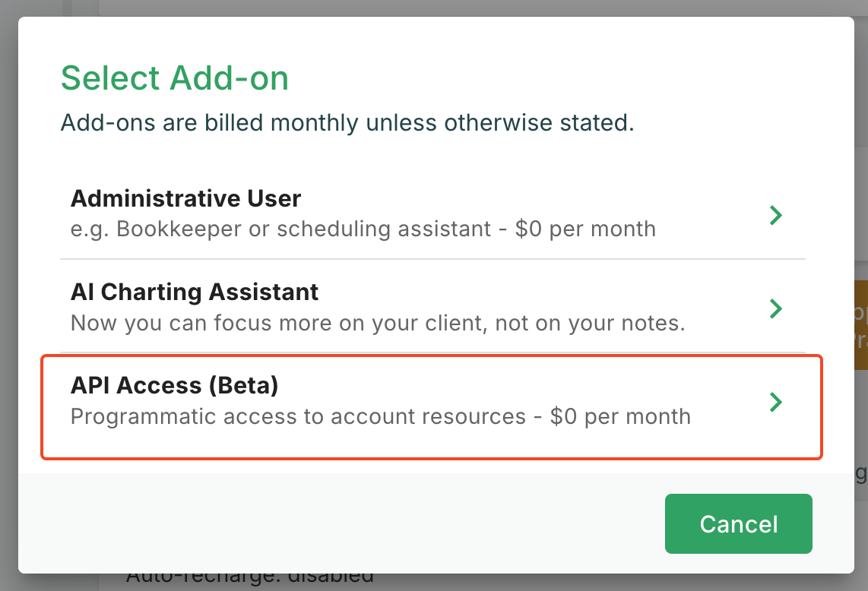The height and width of the screenshot is (591, 868).
Task: Select the Bookkeeper or scheduling assistant description
Action: (x=363, y=229)
